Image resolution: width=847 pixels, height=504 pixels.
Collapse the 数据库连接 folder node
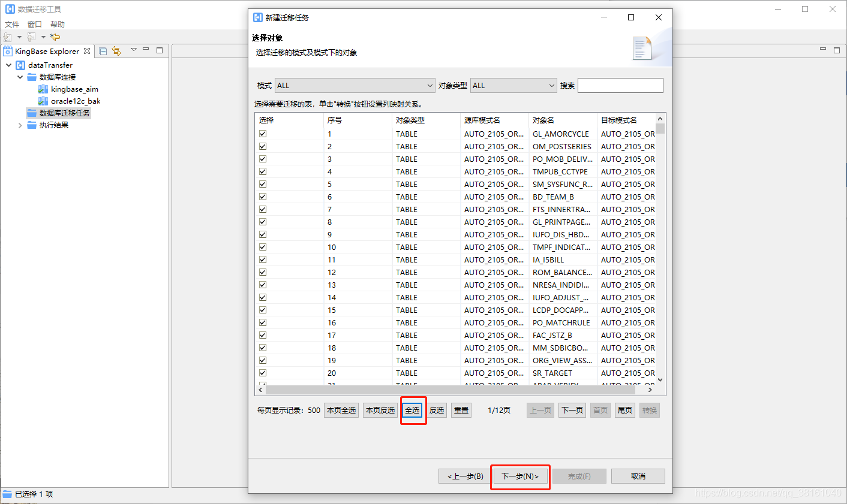coord(20,77)
